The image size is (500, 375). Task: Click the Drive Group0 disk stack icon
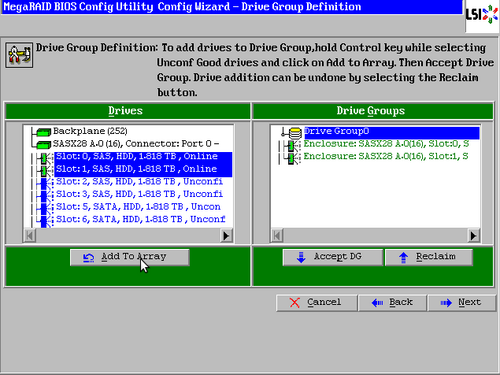[295, 132]
